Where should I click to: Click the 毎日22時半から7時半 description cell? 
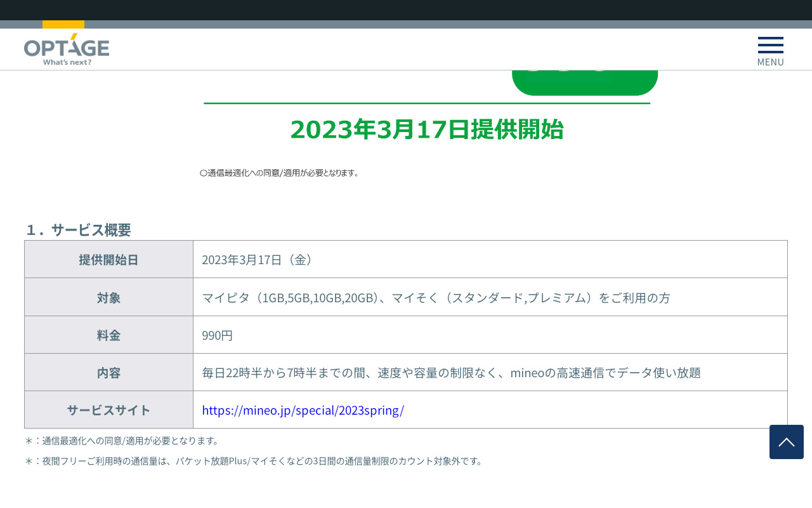pyautogui.click(x=451, y=373)
